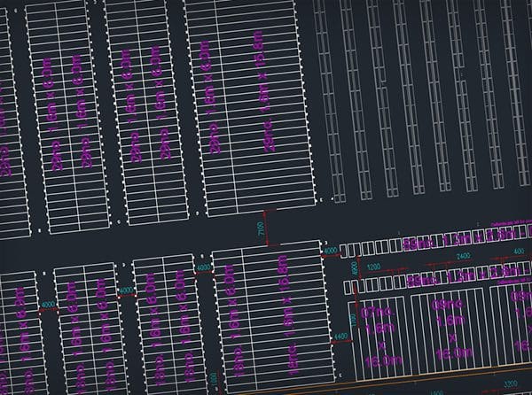Screen dimensions: 532x395
Task: Select the 2400 dimension text
Action: tap(463, 256)
